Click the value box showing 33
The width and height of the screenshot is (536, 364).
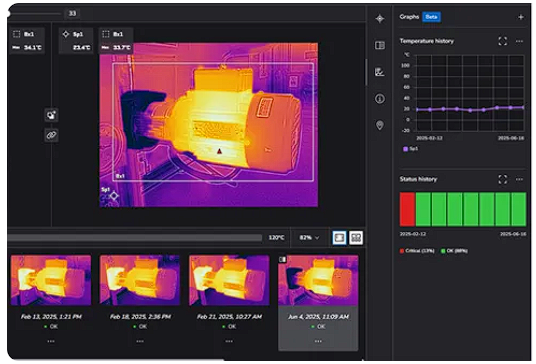point(72,13)
